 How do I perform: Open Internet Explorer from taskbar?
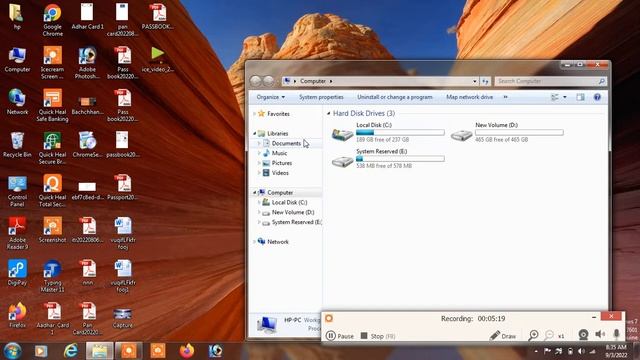point(71,351)
